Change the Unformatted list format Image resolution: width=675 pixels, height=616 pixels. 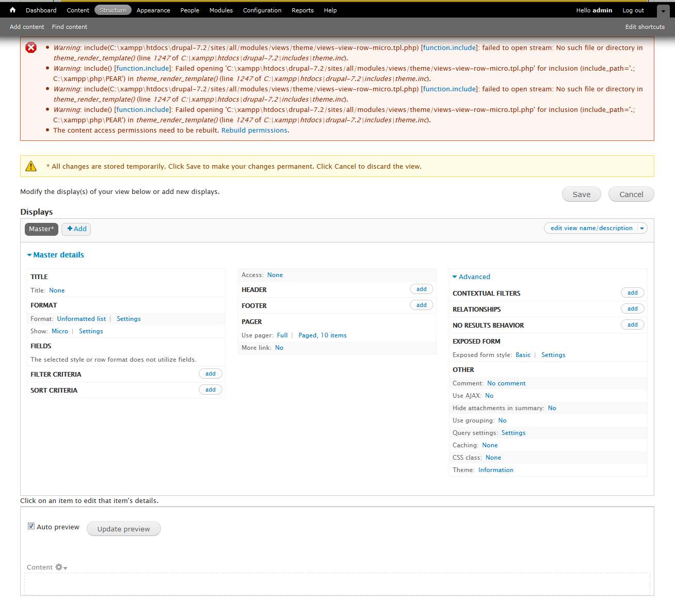82,319
